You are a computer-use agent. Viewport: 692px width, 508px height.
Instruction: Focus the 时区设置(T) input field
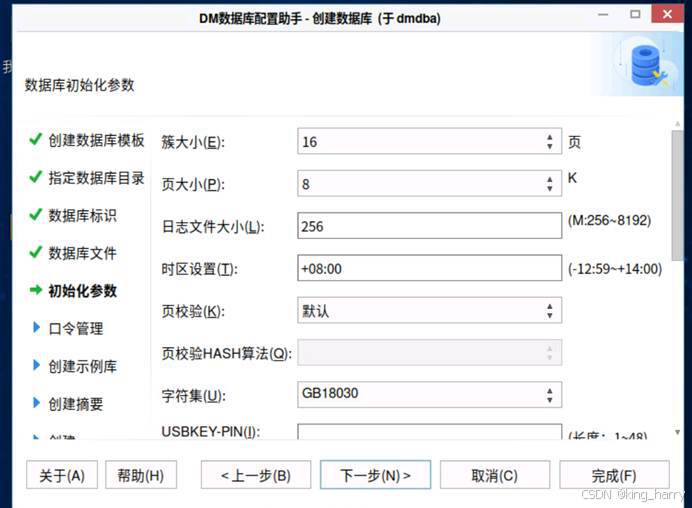coord(429,268)
